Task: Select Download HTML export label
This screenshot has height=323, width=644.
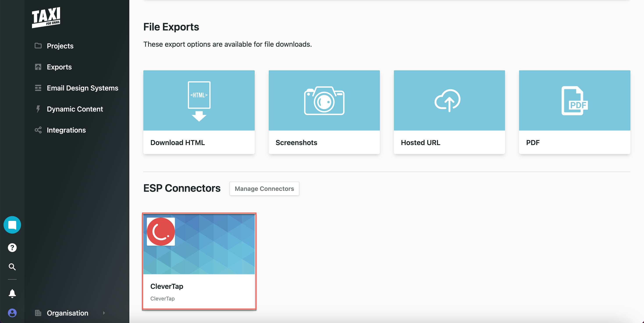Action: pos(178,142)
